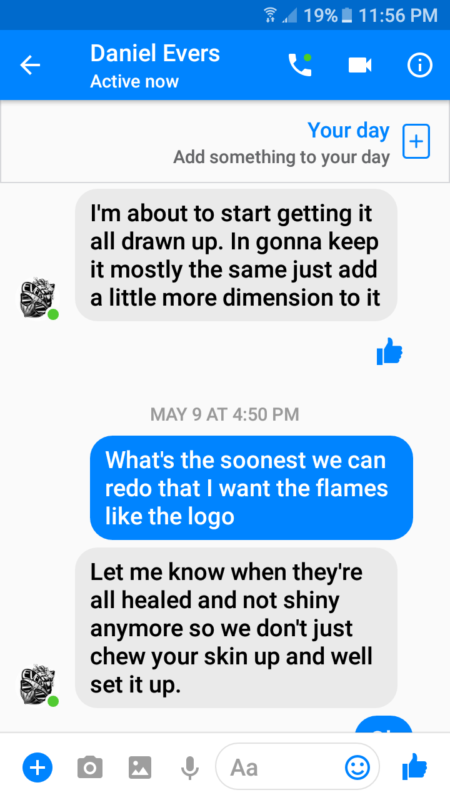Open the camera from the message bar
The width and height of the screenshot is (450, 800).
(90, 767)
